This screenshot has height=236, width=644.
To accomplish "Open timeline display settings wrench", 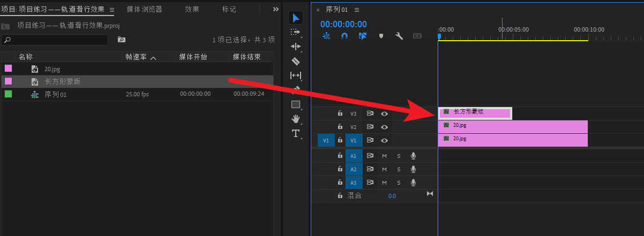I will click(399, 36).
